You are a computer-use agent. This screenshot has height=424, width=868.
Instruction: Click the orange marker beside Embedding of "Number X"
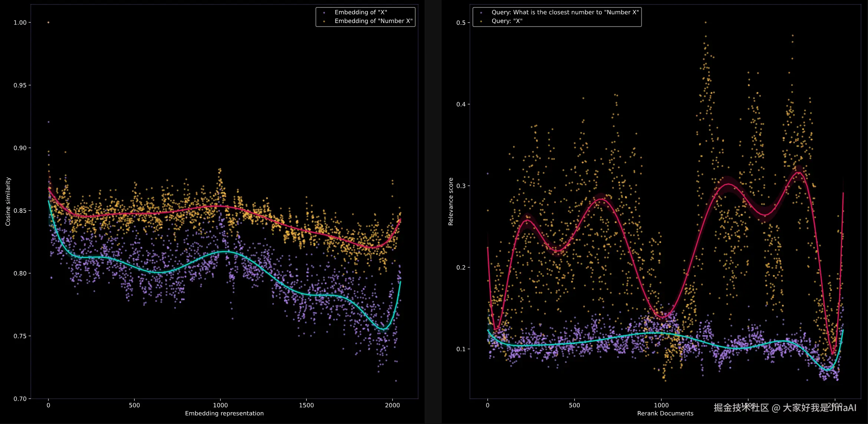click(324, 21)
